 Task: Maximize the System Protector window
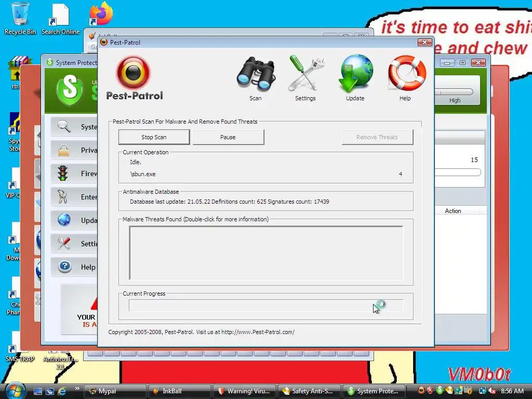point(462,62)
